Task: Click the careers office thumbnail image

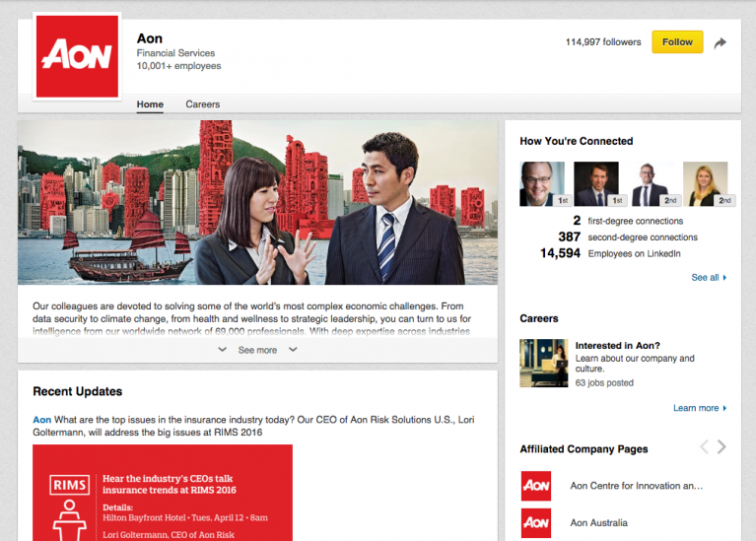Action: [x=543, y=364]
